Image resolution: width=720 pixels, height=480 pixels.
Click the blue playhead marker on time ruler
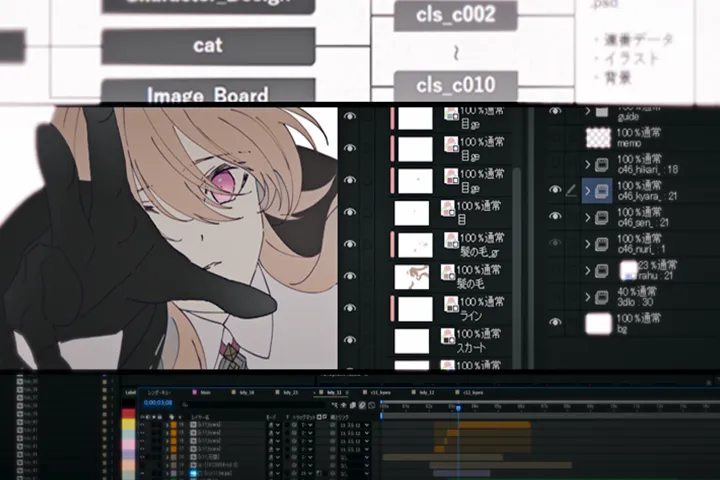458,407
